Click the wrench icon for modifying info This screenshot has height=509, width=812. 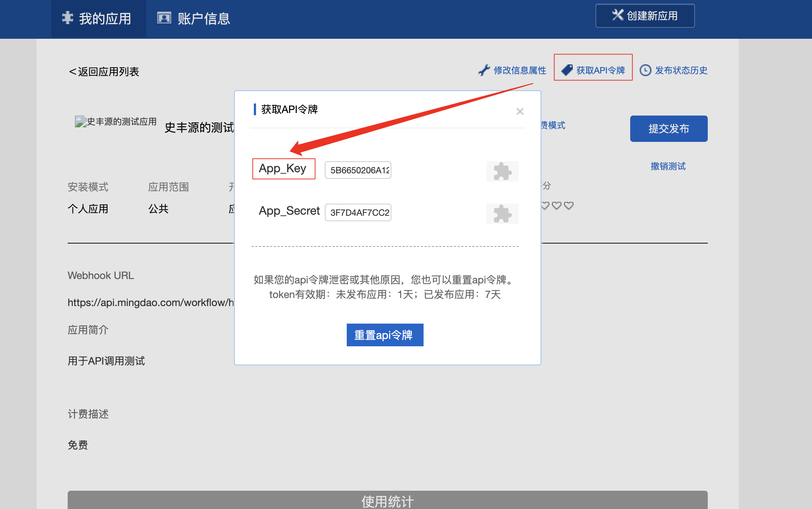point(484,70)
